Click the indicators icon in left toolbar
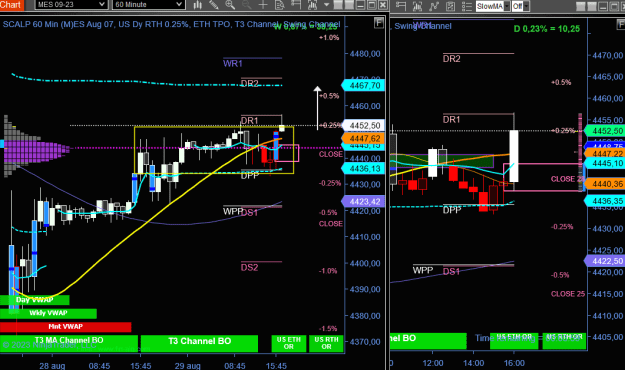Viewport: 625px width, 370px height. pos(312,5)
